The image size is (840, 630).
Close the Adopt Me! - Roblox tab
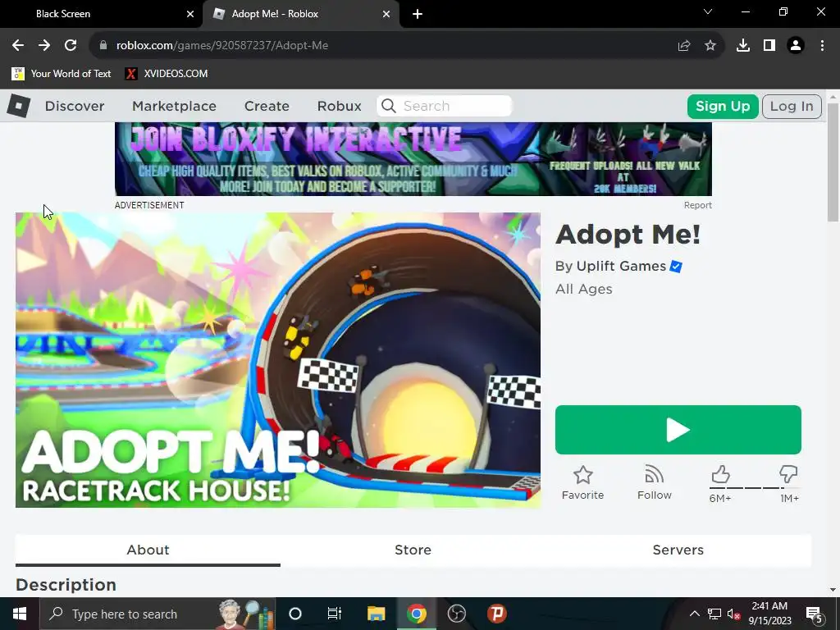386,14
